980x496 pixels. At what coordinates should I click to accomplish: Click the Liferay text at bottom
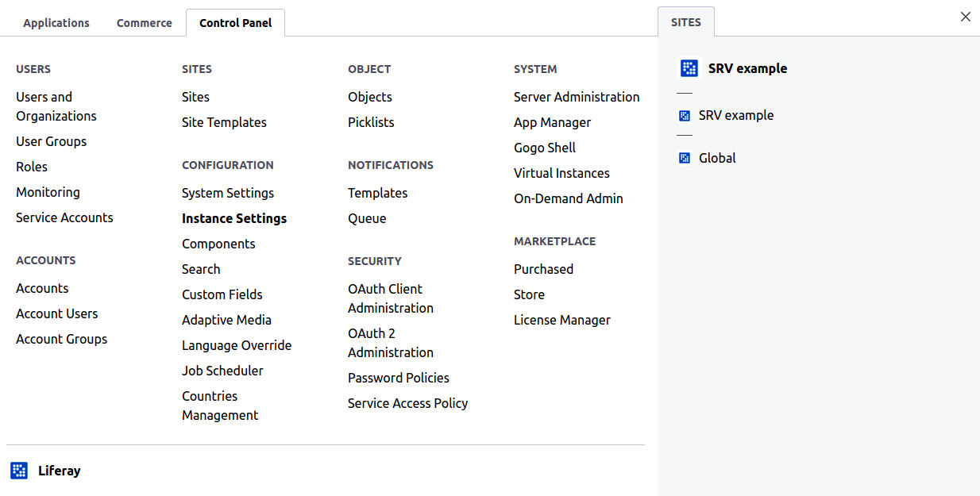click(60, 471)
